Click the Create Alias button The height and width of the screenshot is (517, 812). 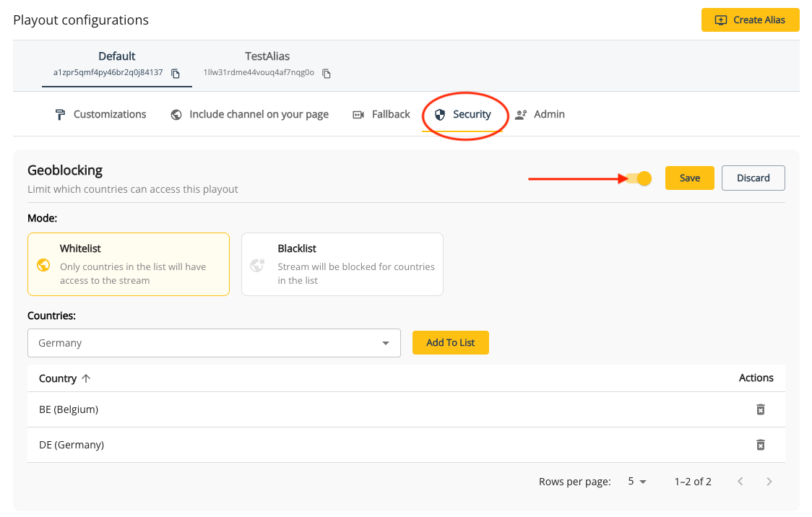click(750, 19)
